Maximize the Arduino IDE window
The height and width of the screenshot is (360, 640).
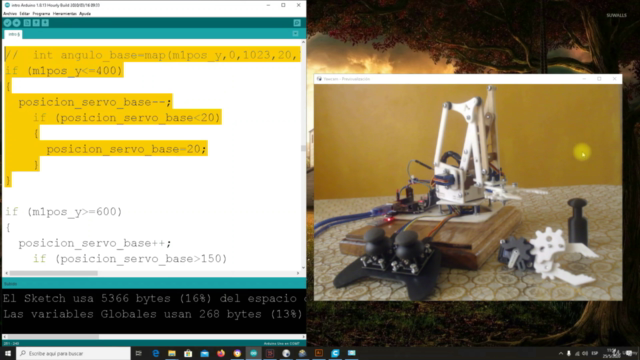[x=283, y=5]
